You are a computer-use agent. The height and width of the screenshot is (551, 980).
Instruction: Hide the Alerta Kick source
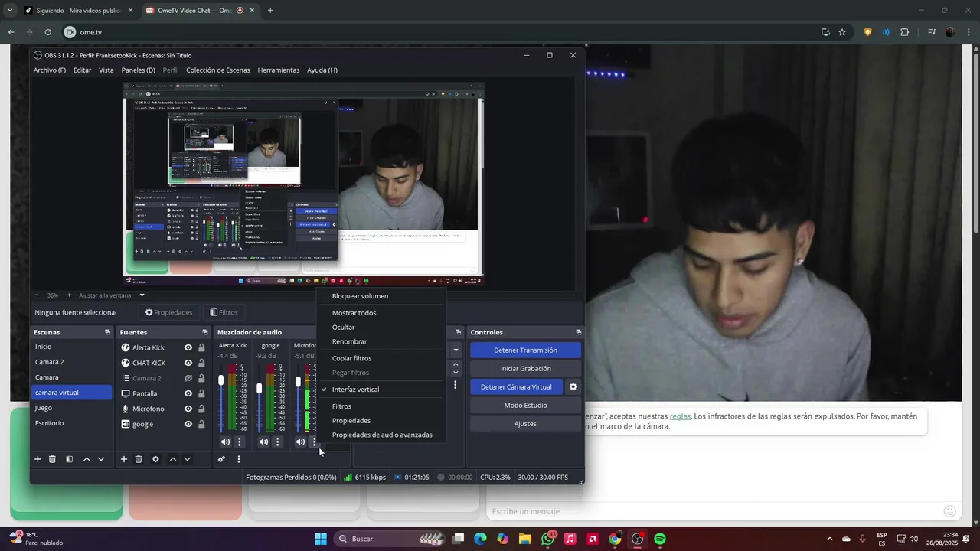tap(188, 347)
